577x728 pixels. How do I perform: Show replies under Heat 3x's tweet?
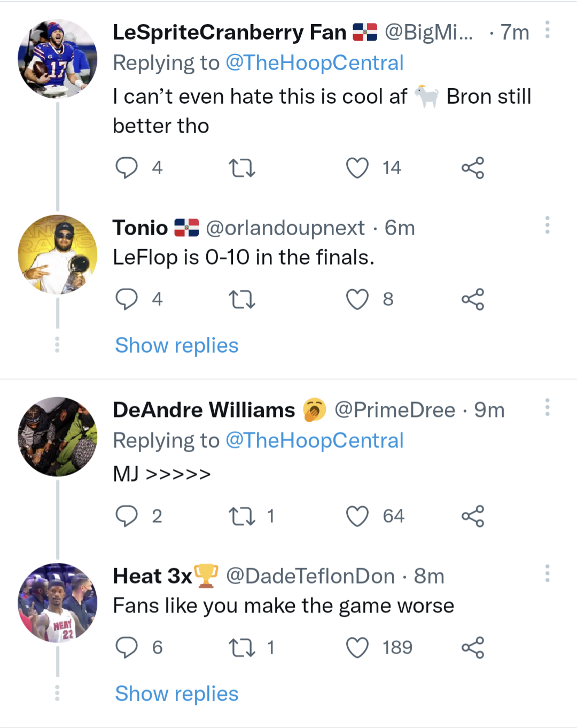coord(177,694)
